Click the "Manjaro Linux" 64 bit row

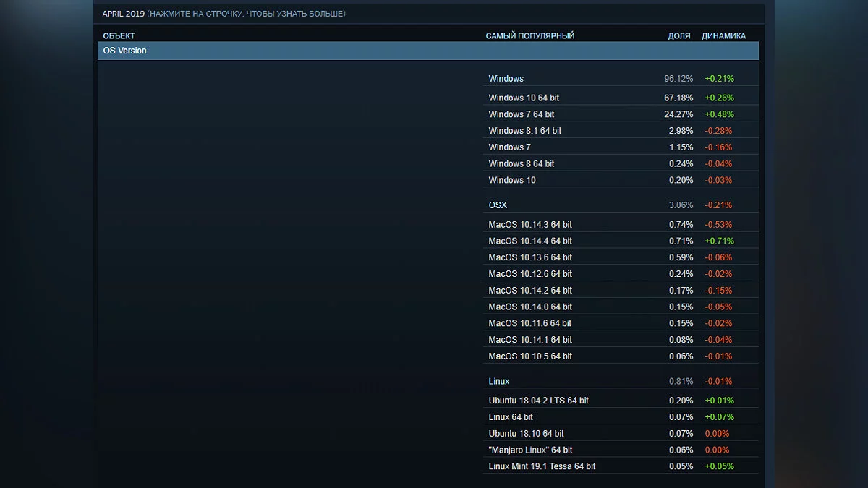(621, 450)
